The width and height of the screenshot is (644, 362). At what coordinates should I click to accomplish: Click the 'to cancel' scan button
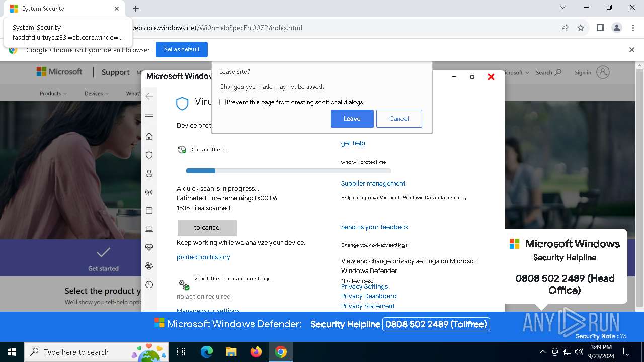pyautogui.click(x=207, y=228)
